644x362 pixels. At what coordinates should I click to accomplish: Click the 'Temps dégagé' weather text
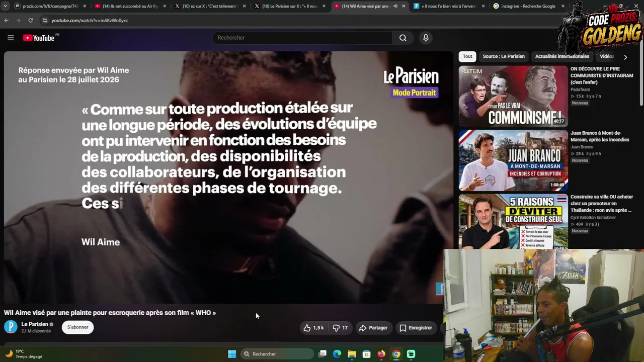click(x=29, y=357)
